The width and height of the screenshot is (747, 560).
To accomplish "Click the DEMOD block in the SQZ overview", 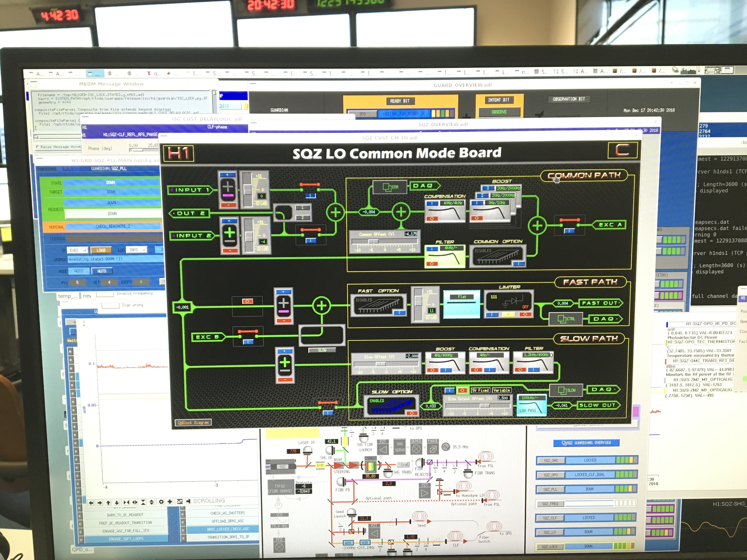I will (x=416, y=447).
